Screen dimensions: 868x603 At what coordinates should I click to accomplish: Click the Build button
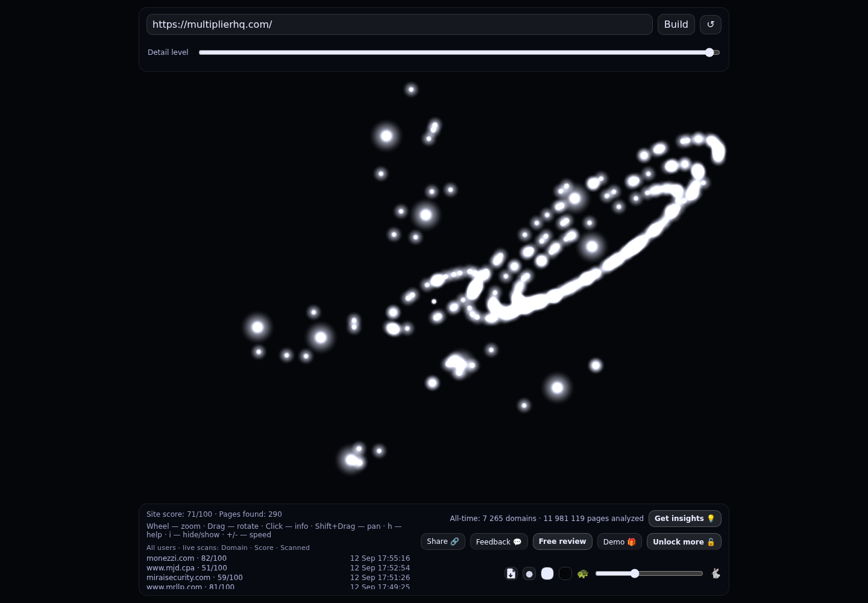point(676,24)
